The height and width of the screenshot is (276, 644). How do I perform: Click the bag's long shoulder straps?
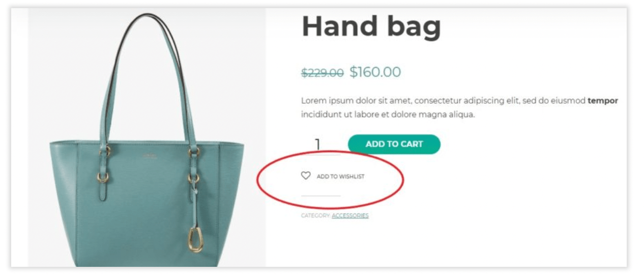148,76
